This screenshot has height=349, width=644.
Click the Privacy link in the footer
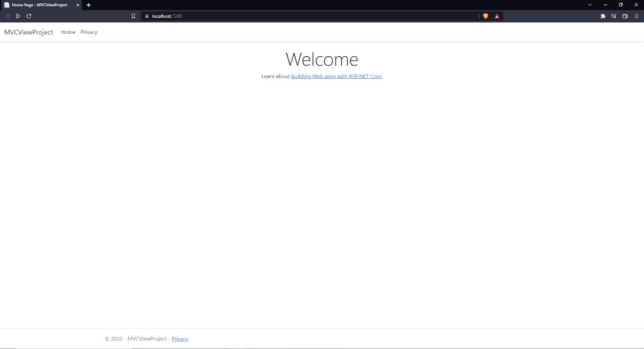pyautogui.click(x=180, y=339)
